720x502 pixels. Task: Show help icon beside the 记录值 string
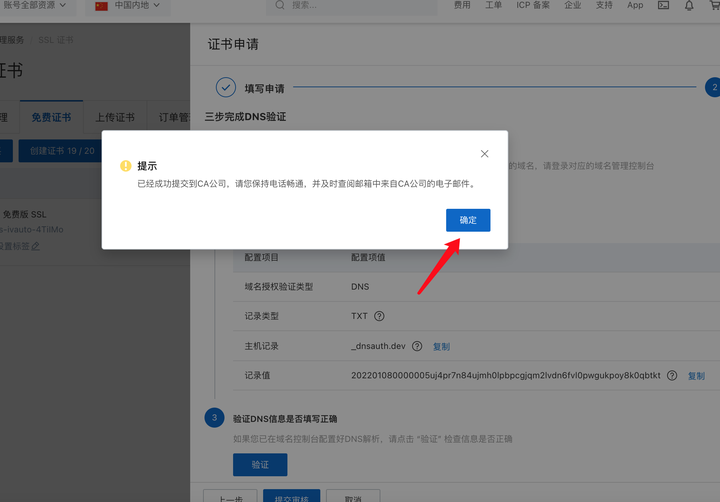[672, 375]
